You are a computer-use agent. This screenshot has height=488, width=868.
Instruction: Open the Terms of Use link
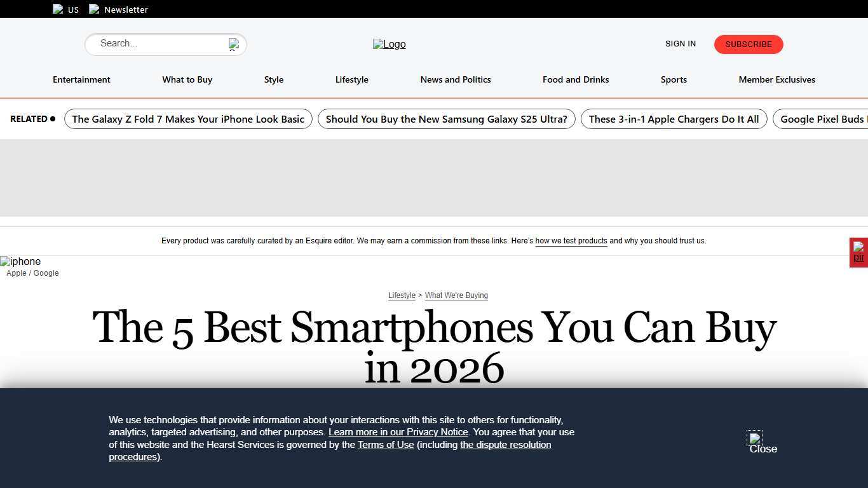(386, 445)
